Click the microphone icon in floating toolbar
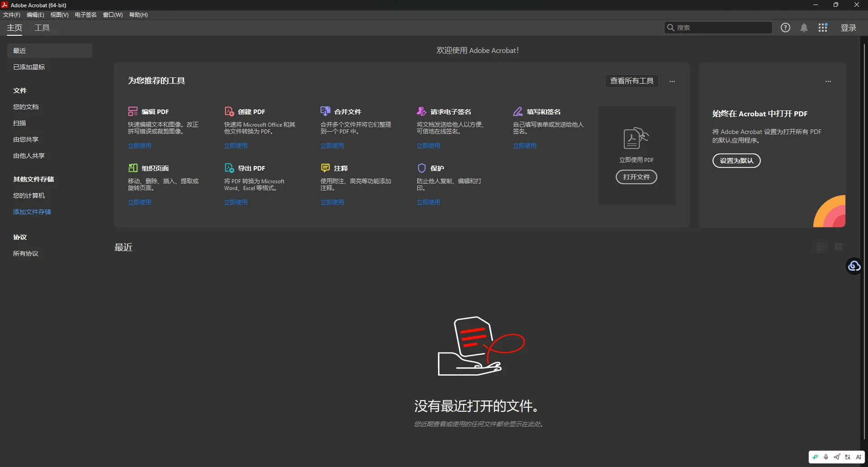The image size is (868, 467). tap(826, 457)
